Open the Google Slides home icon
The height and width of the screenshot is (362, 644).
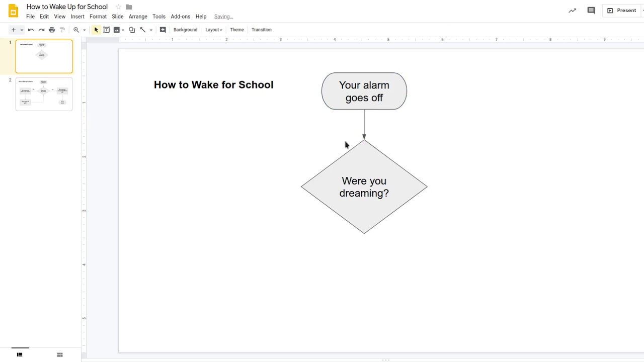click(x=13, y=11)
